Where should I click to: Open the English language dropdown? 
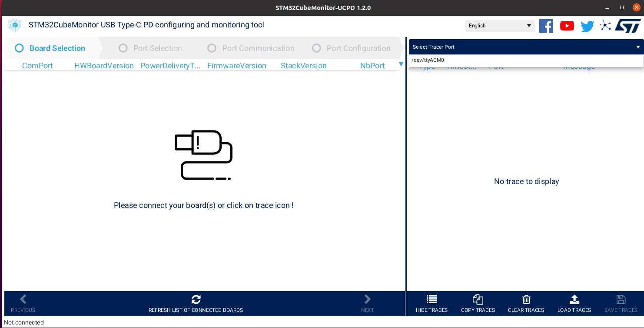(500, 26)
